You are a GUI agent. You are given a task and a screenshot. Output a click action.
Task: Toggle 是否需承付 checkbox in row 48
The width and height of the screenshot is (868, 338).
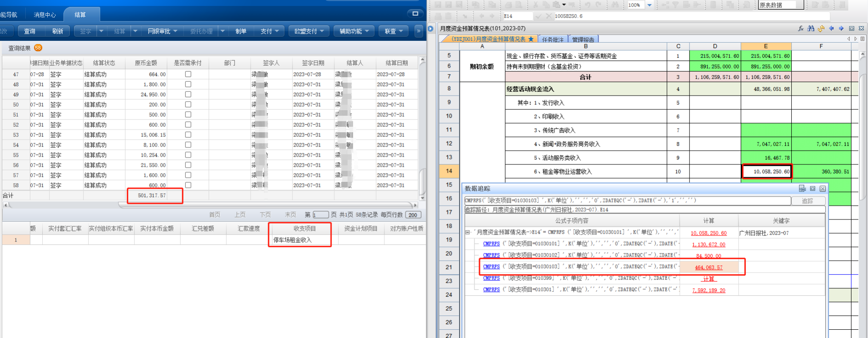pos(188,84)
